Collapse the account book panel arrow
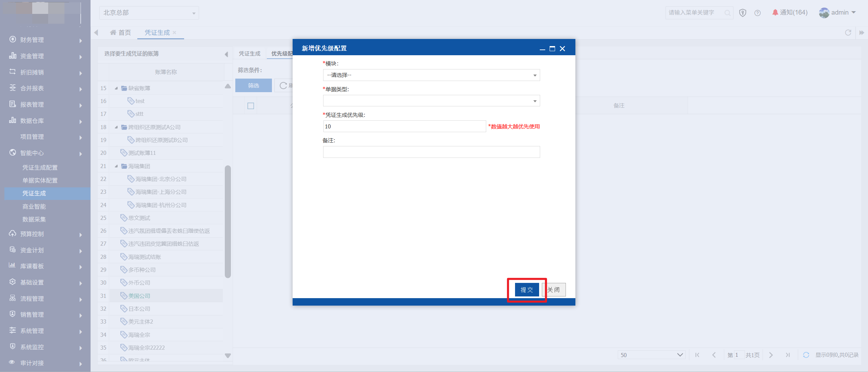 (226, 54)
